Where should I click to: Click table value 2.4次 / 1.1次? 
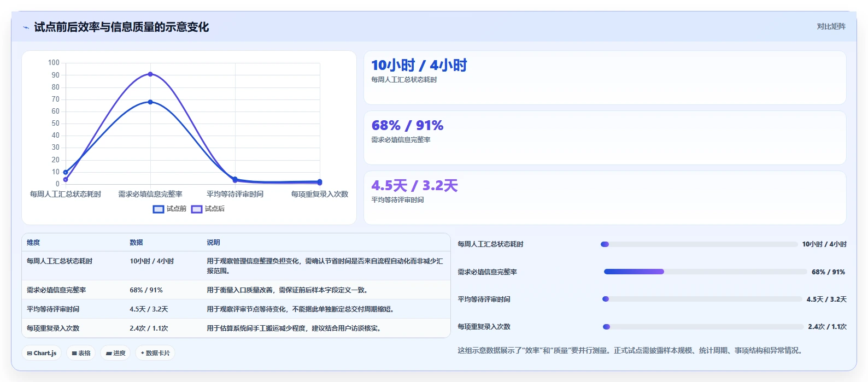click(149, 328)
